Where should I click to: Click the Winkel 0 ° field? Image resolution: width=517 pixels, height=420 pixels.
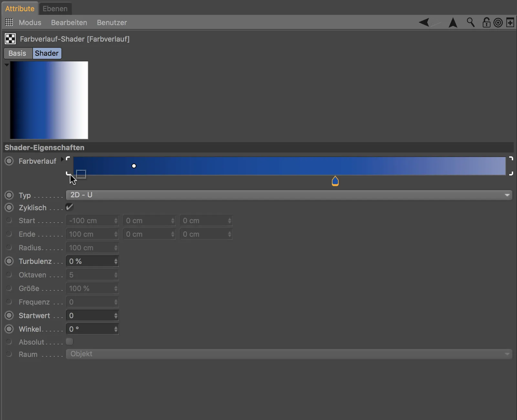coord(92,329)
